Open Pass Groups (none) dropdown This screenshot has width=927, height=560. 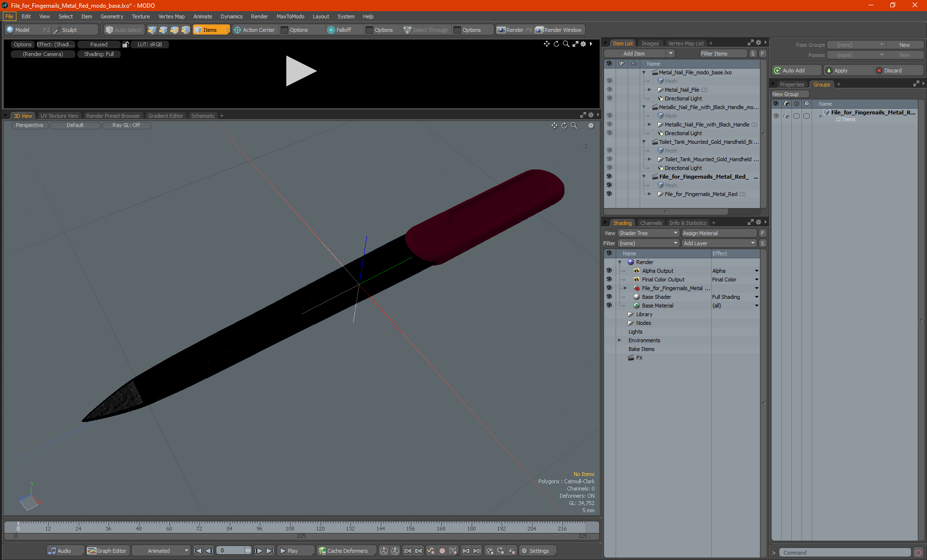coord(856,45)
